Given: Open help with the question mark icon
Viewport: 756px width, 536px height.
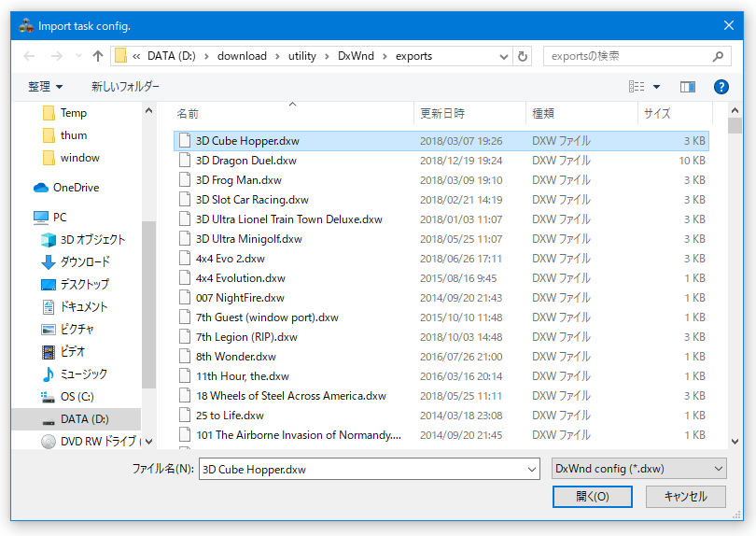Looking at the screenshot, I should (721, 87).
